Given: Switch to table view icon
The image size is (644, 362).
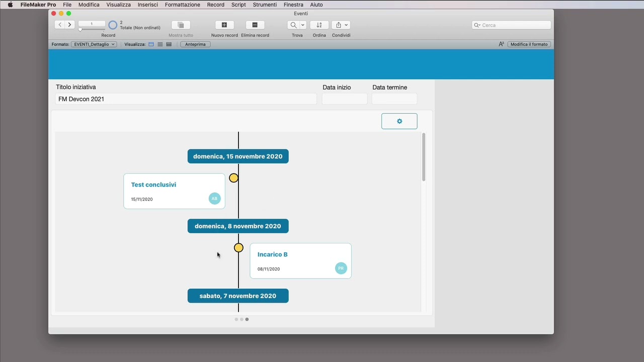Looking at the screenshot, I should (x=169, y=44).
